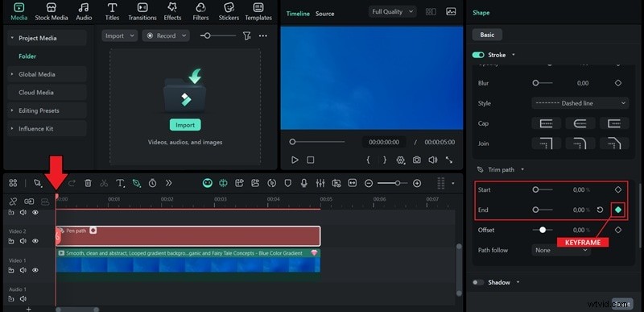The height and width of the screenshot is (312, 644).
Task: Open the Record dropdown
Action: pos(166,35)
